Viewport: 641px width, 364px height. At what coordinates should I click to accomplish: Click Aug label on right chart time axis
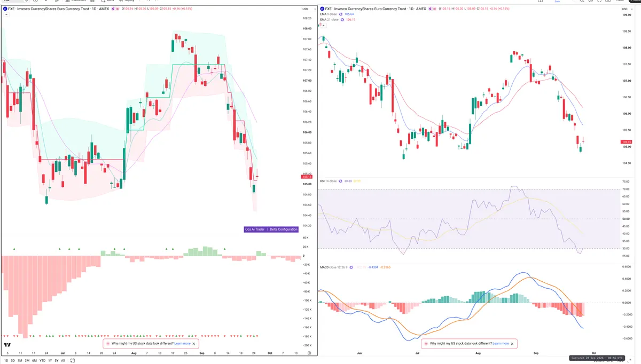point(478,353)
